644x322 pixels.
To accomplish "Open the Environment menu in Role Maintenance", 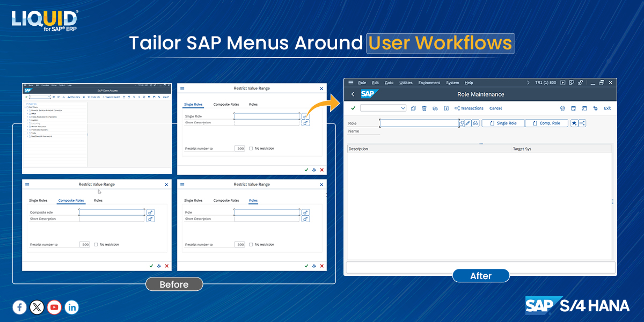I will tap(429, 83).
